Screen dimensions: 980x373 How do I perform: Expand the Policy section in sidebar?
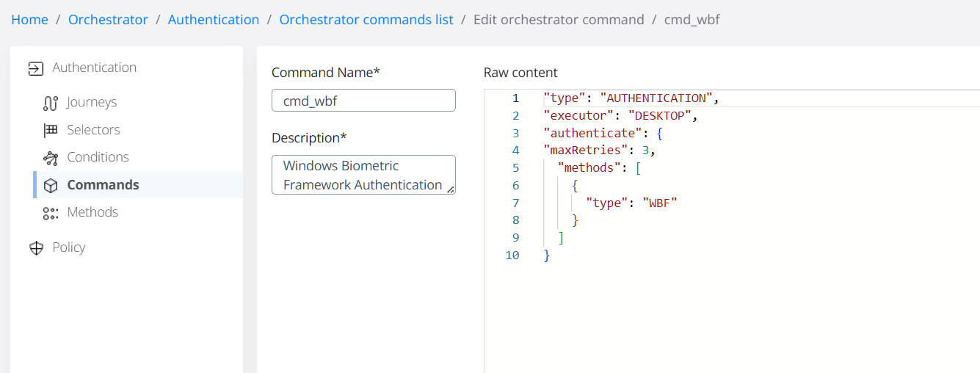(69, 247)
